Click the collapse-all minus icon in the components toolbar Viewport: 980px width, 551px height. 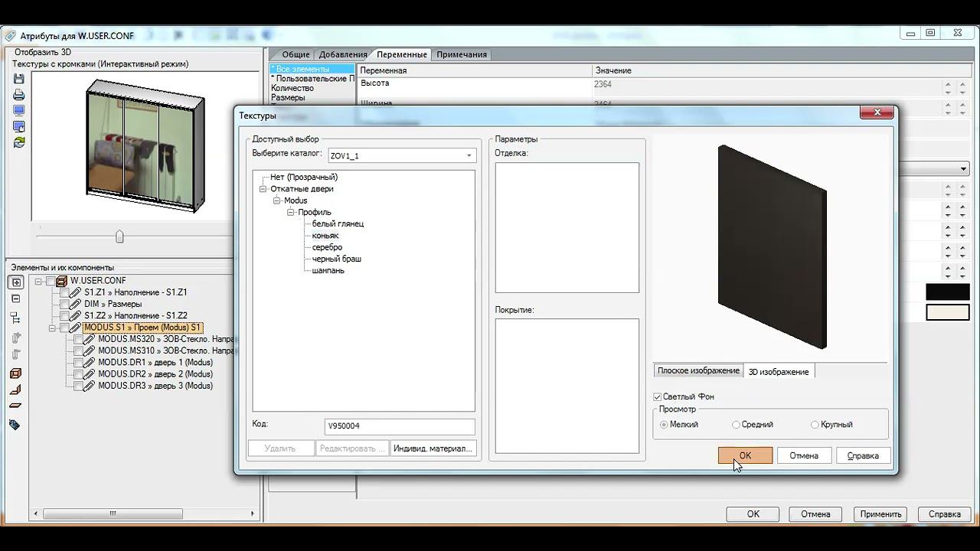tap(15, 299)
